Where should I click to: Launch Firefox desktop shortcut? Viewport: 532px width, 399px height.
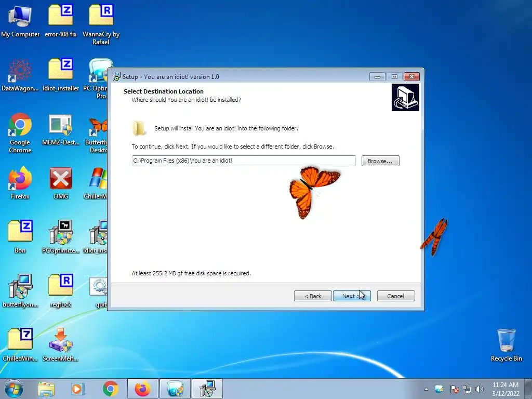[20, 182]
